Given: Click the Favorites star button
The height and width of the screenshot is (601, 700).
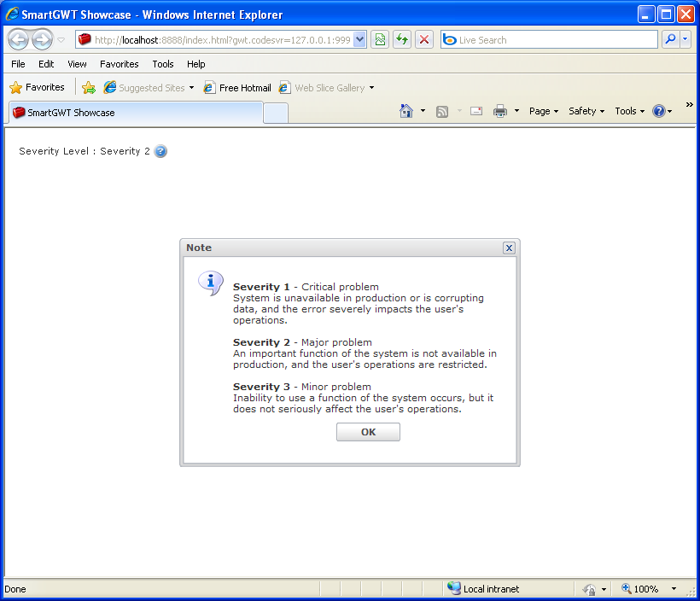Looking at the screenshot, I should 37,87.
